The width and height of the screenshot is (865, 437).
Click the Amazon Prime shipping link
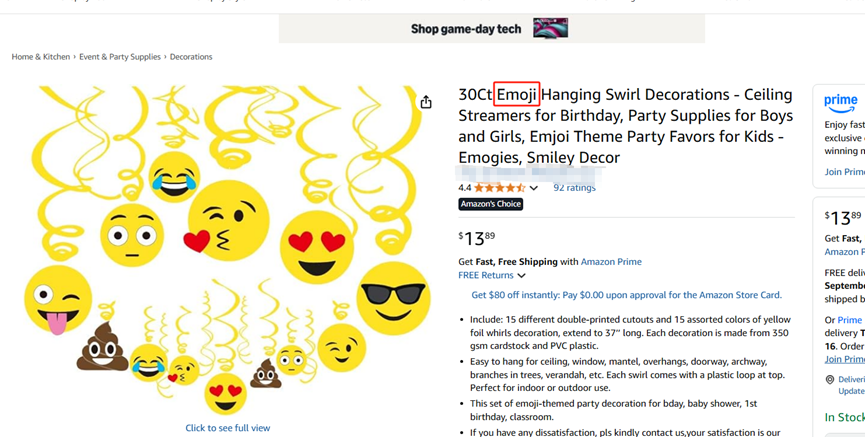pos(611,262)
